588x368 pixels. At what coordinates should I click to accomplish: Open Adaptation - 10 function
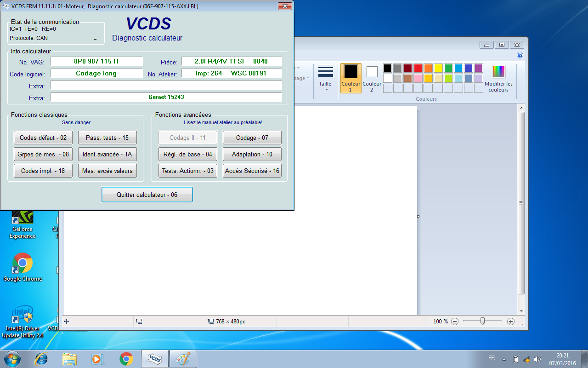[x=252, y=154]
